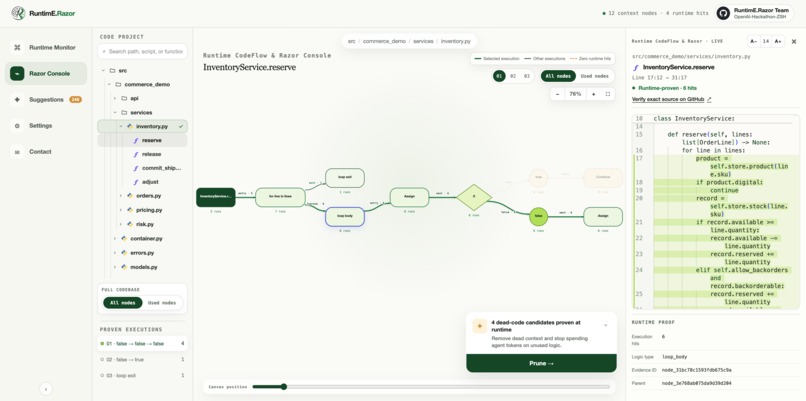Select proven execution 01 false → false → false
This screenshot has width=806, height=401.
[142, 343]
